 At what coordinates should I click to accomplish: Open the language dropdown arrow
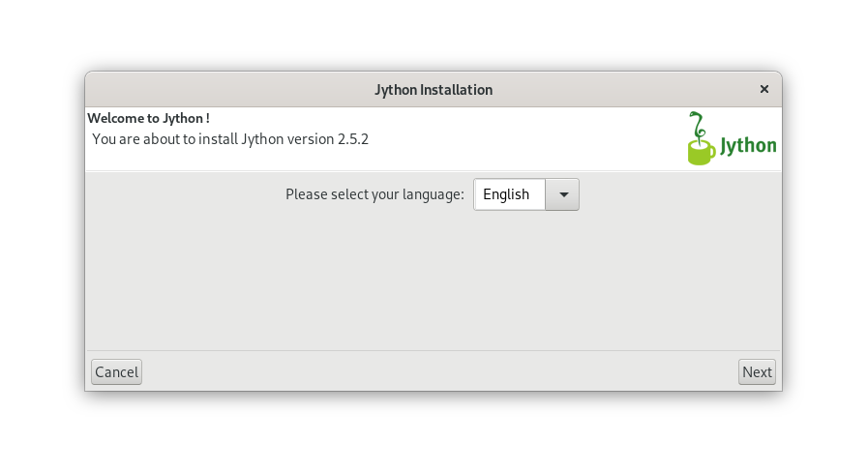click(x=562, y=194)
